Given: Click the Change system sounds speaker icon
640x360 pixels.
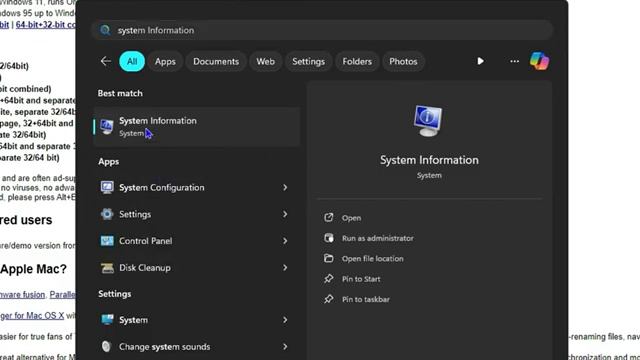Looking at the screenshot, I should tap(106, 347).
